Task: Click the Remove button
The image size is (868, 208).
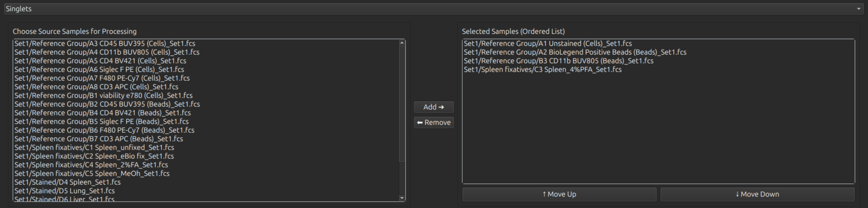Action: (434, 123)
